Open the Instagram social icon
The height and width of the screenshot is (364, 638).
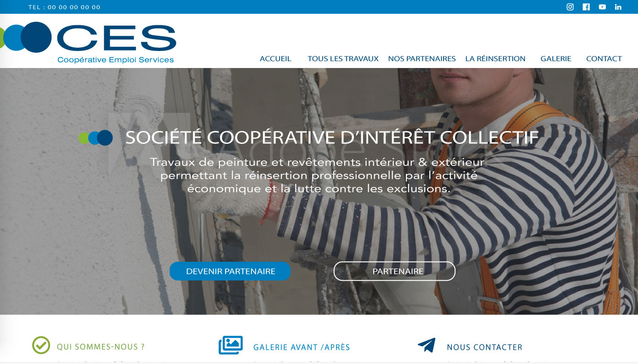(x=570, y=7)
